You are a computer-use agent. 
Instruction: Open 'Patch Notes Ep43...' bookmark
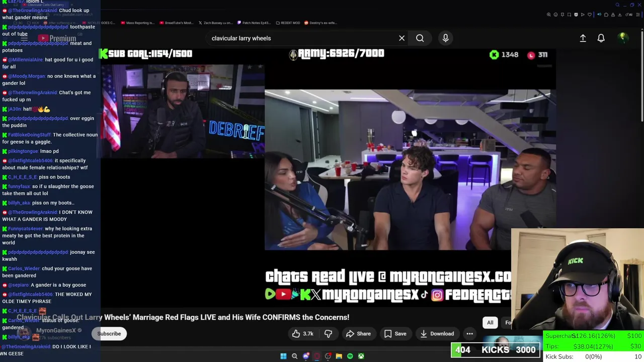[x=253, y=23]
